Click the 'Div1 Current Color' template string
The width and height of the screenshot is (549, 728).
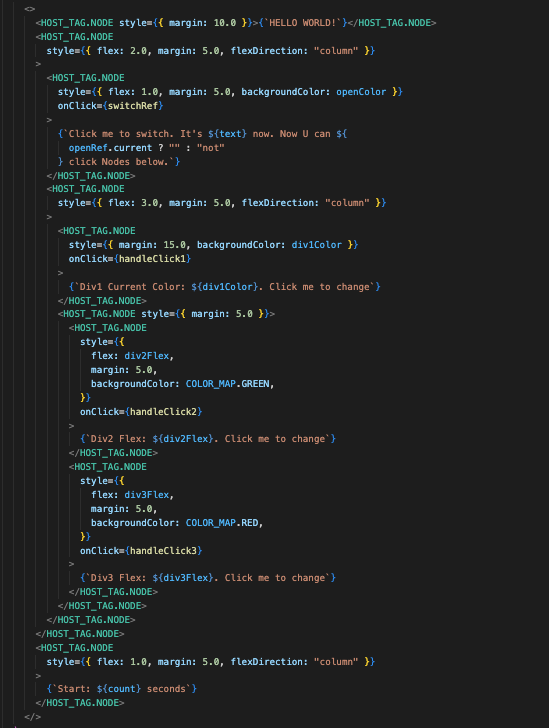(x=224, y=286)
